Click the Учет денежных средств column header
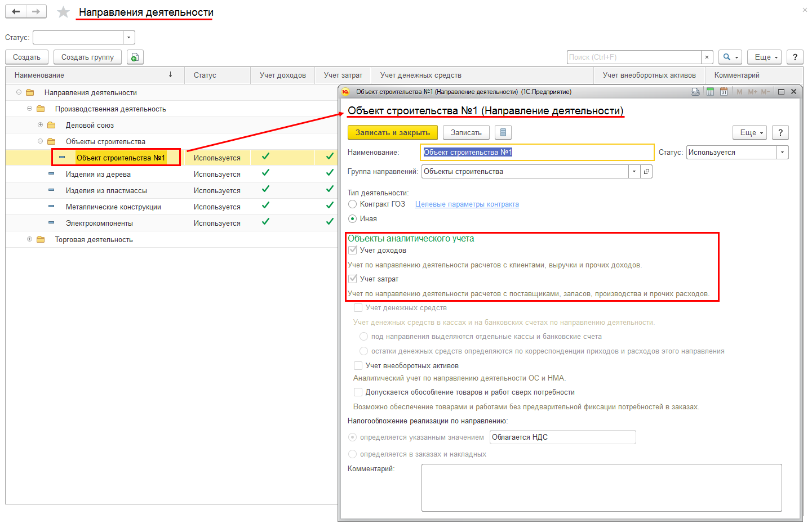 [x=482, y=75]
